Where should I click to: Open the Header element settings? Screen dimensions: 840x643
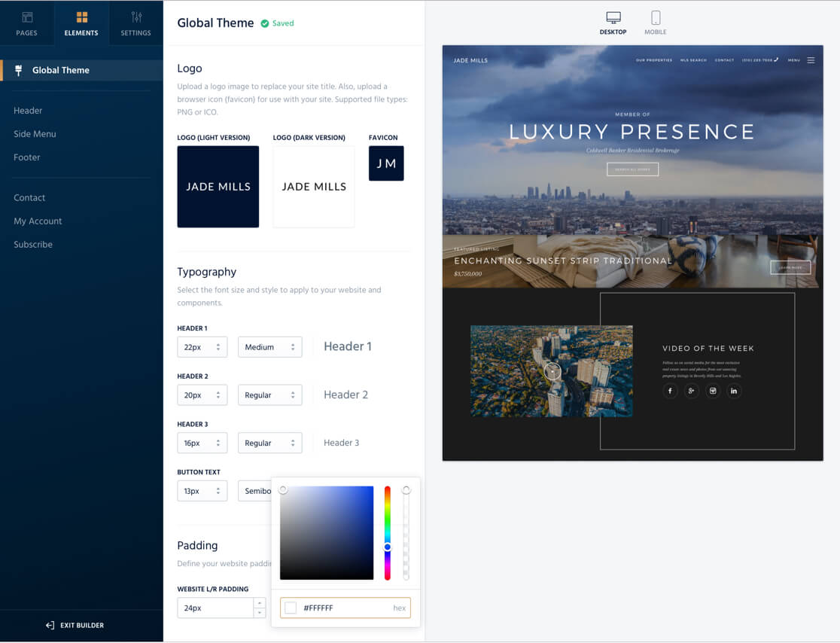[x=28, y=111]
